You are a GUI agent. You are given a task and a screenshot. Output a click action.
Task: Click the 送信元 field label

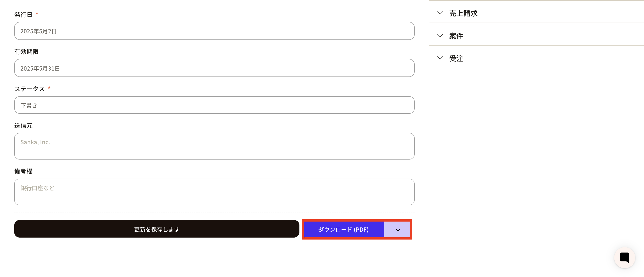pos(23,126)
